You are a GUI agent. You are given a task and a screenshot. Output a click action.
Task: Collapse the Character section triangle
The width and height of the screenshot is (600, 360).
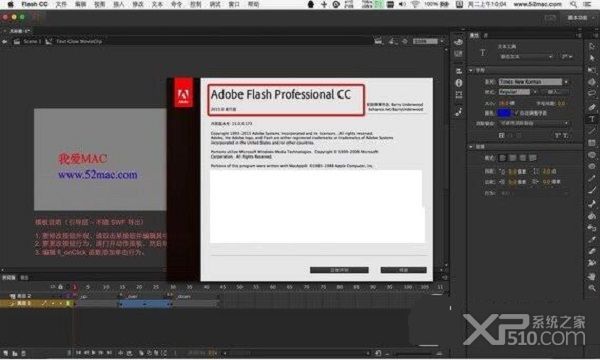(471, 70)
